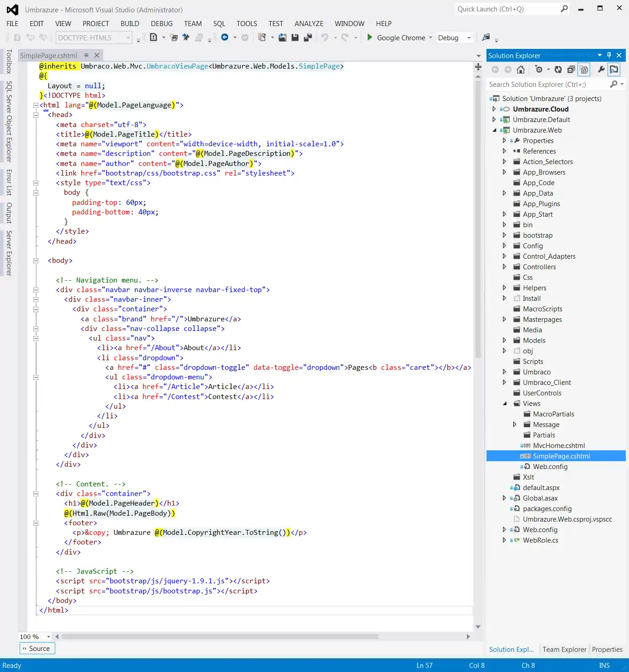
Task: Open the ANALYZE menu
Action: coord(309,23)
